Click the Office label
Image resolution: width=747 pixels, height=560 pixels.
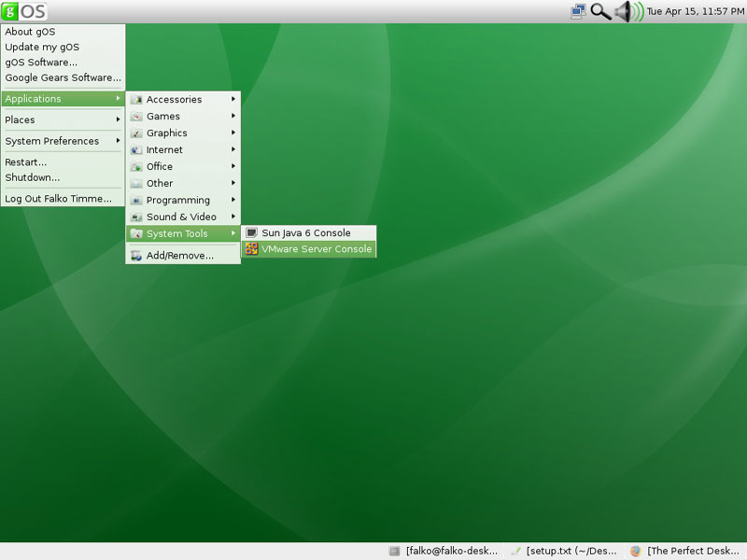point(159,167)
